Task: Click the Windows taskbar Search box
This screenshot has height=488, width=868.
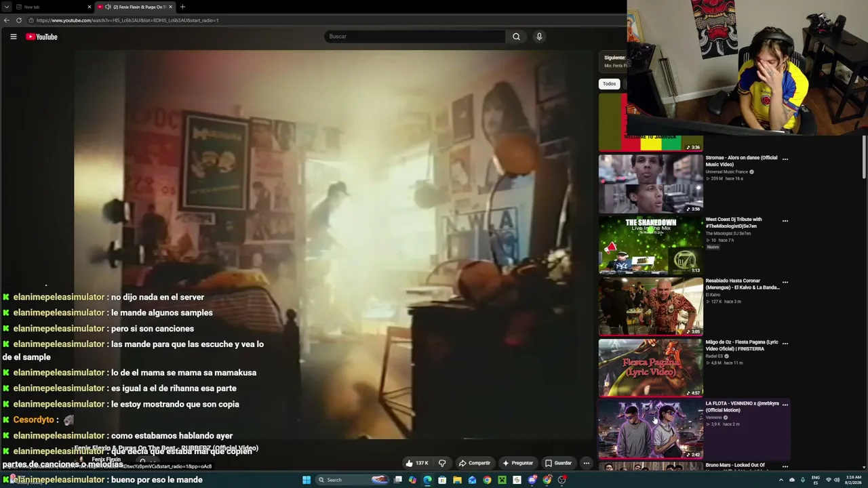Action: [x=353, y=480]
